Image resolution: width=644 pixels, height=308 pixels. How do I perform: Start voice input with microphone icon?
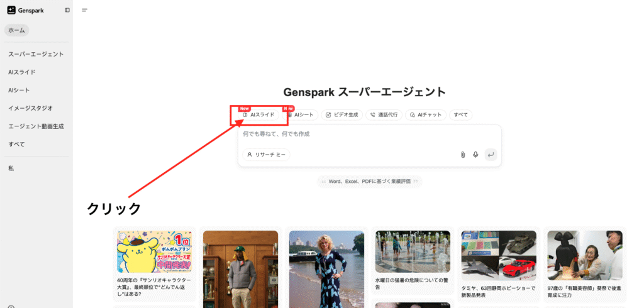click(x=475, y=155)
